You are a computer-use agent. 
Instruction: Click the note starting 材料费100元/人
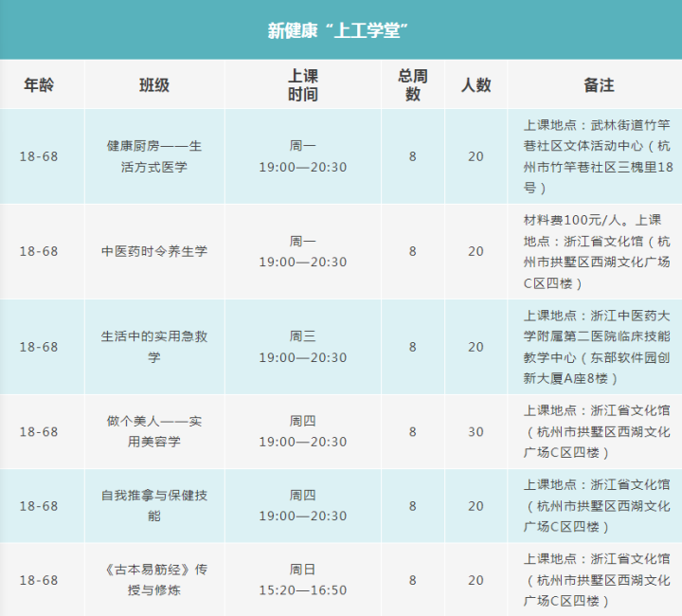tap(597, 251)
